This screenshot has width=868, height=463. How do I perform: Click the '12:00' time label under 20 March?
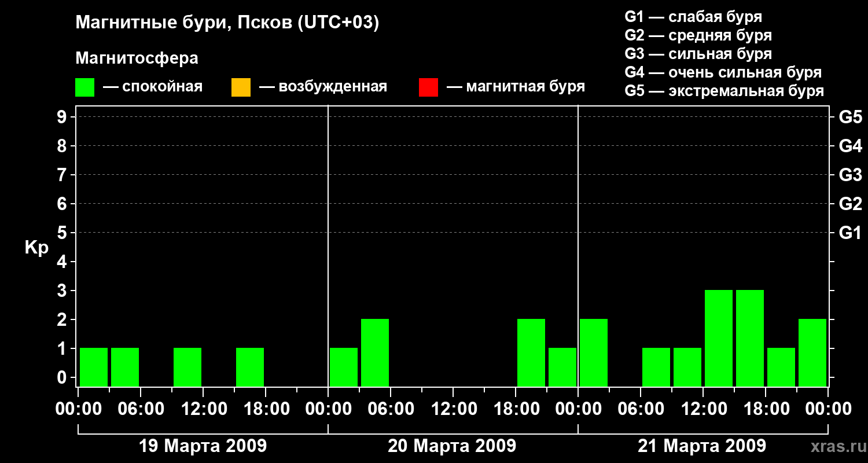453,409
